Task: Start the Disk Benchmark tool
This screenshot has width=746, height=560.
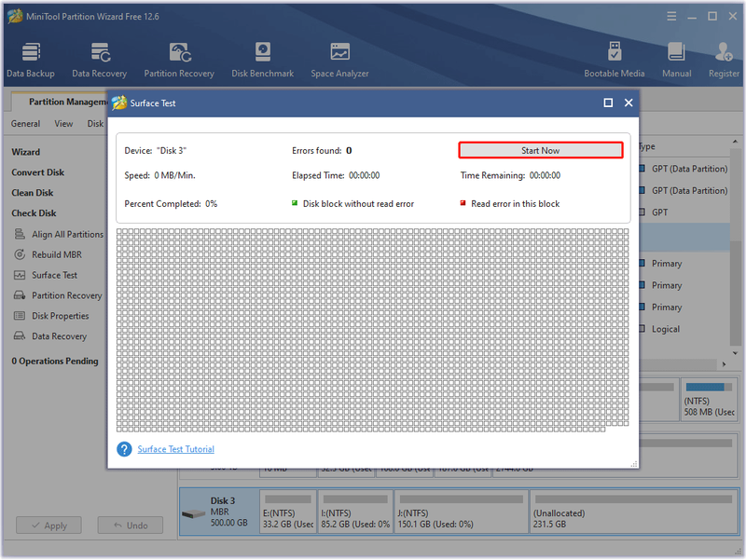Action: click(x=262, y=60)
